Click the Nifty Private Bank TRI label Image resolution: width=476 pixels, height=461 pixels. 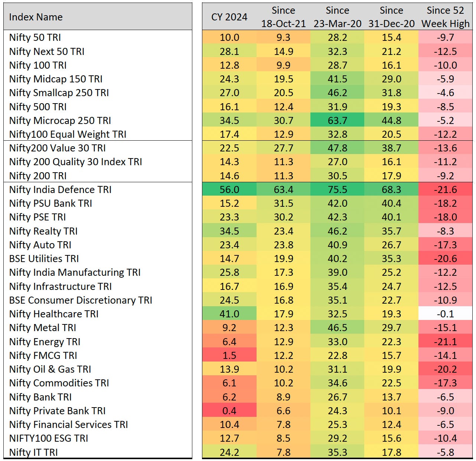[57, 411]
